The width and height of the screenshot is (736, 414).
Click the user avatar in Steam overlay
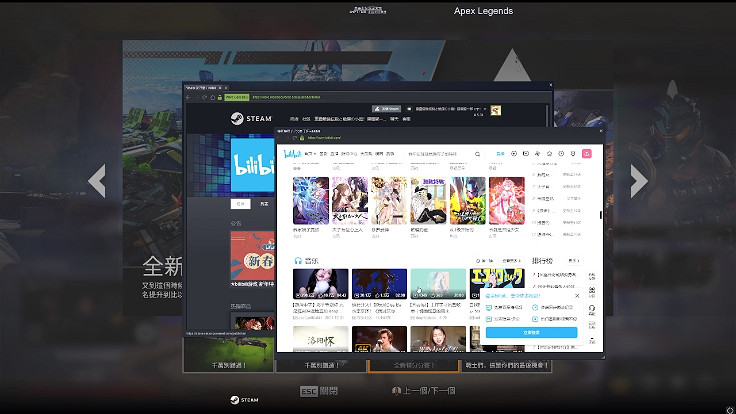pos(495,110)
